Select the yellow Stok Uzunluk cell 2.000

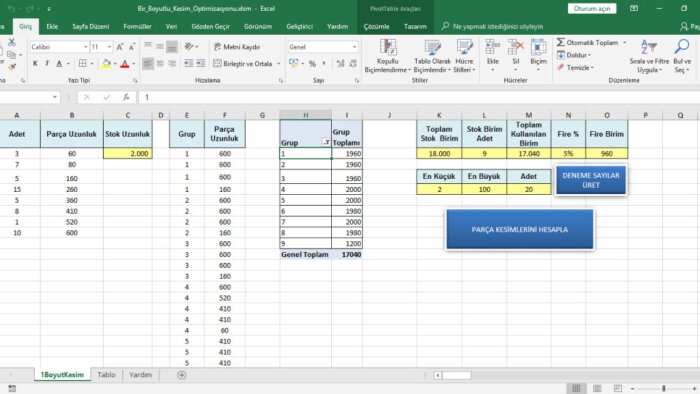pyautogui.click(x=128, y=153)
